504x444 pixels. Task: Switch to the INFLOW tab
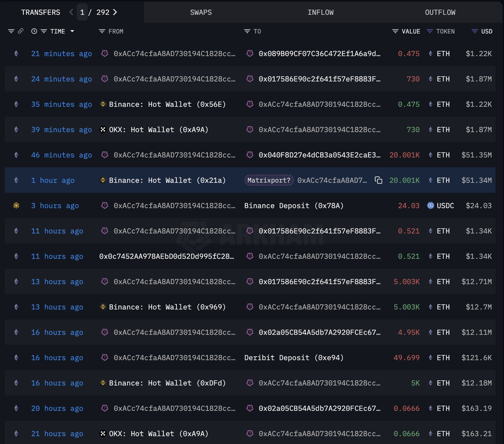[x=321, y=12]
